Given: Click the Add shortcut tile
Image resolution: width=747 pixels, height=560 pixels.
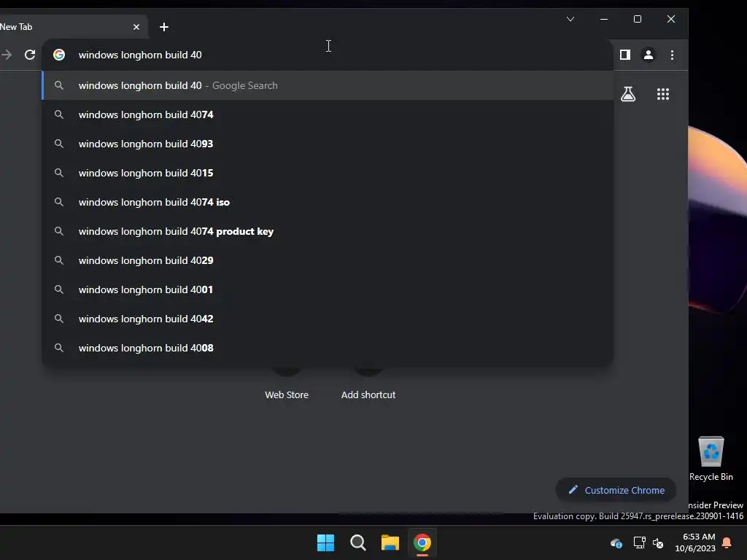Looking at the screenshot, I should (368, 394).
